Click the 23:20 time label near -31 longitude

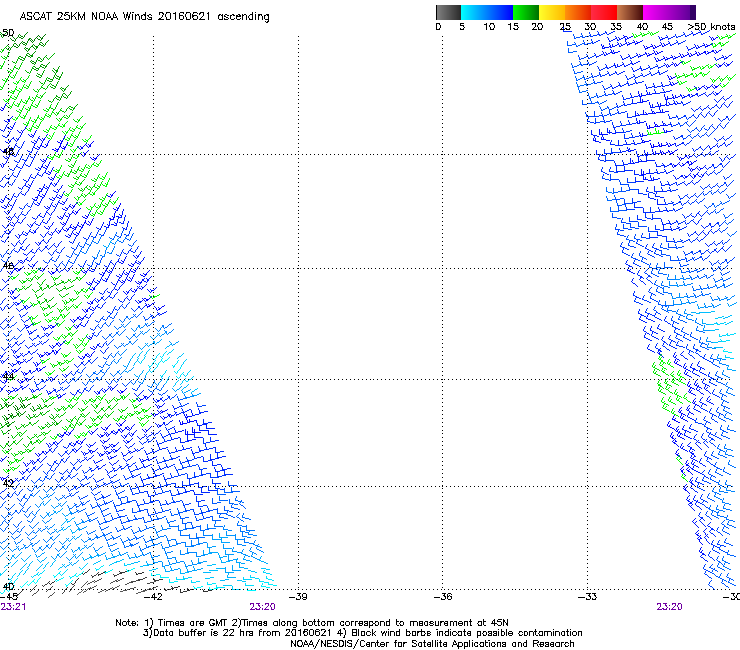[x=669, y=607]
